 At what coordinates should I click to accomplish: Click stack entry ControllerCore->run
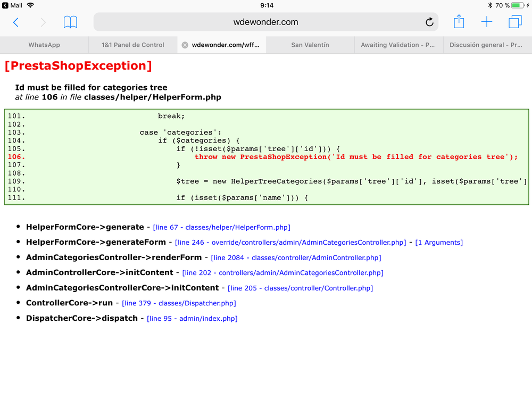[x=69, y=303]
